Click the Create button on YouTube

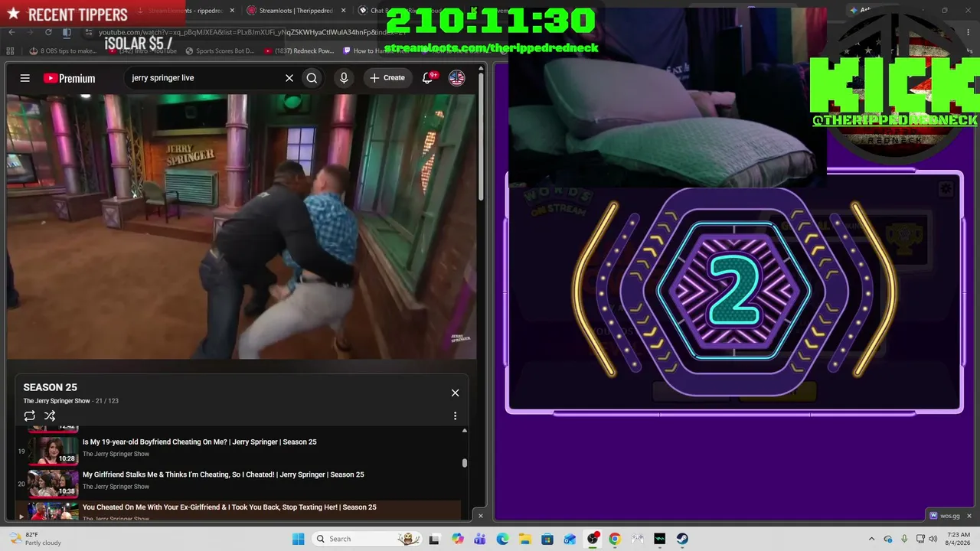tap(387, 78)
